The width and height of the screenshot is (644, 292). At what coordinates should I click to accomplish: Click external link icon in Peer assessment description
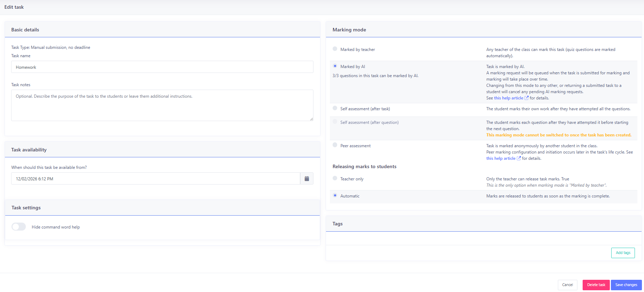pyautogui.click(x=519, y=158)
